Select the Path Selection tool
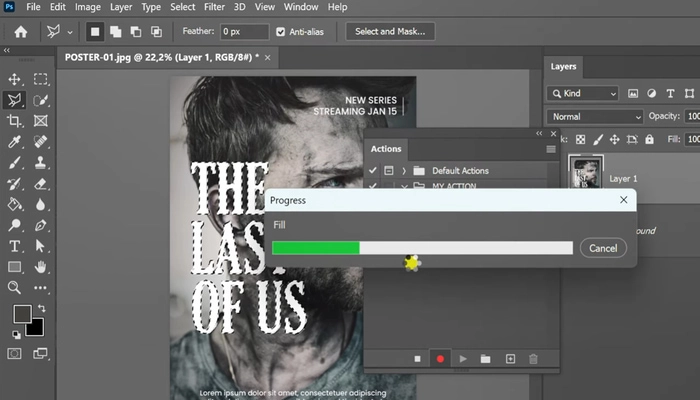700x400 pixels. click(x=41, y=246)
